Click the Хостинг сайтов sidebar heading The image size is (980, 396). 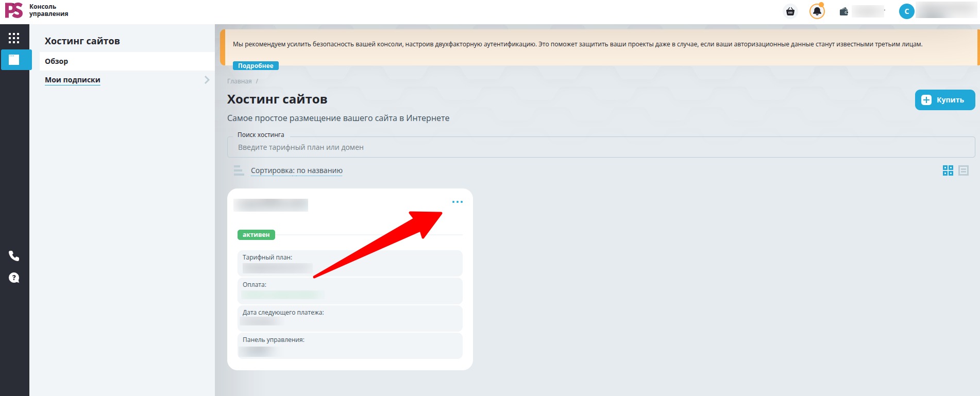[x=82, y=41]
